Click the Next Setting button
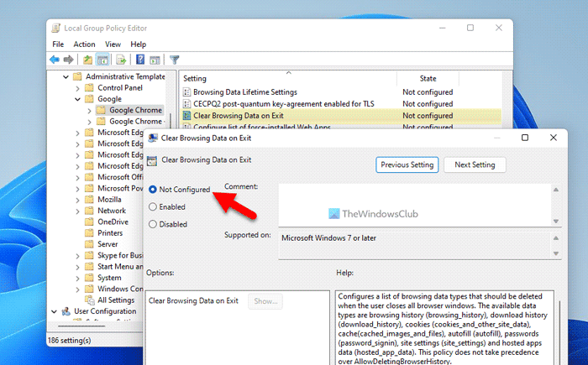 (475, 165)
